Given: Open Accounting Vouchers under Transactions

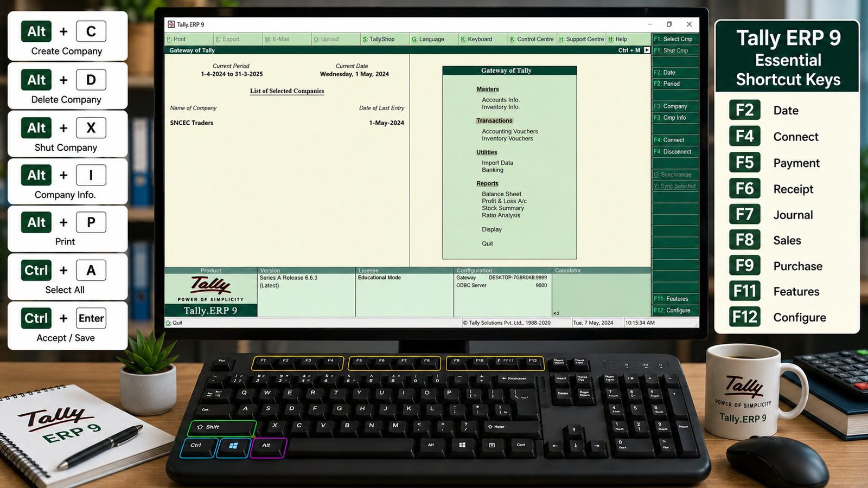Looking at the screenshot, I should click(x=510, y=131).
